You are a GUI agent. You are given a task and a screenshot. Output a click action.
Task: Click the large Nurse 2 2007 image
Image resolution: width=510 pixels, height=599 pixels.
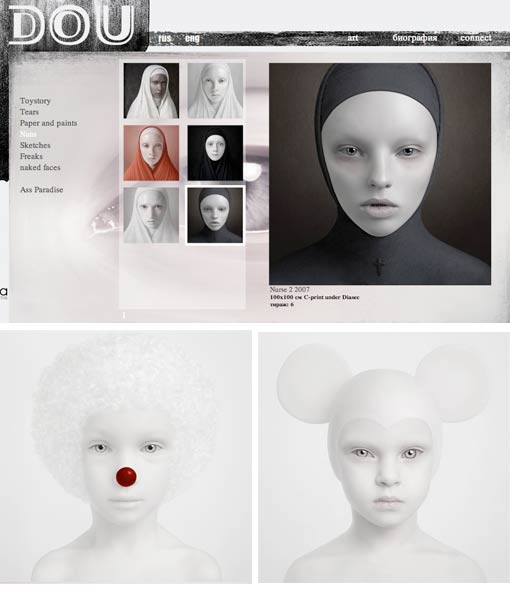(380, 174)
